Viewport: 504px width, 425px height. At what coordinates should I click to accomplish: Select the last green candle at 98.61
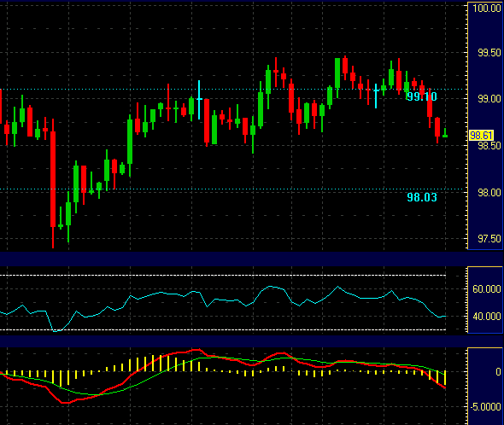pos(445,133)
